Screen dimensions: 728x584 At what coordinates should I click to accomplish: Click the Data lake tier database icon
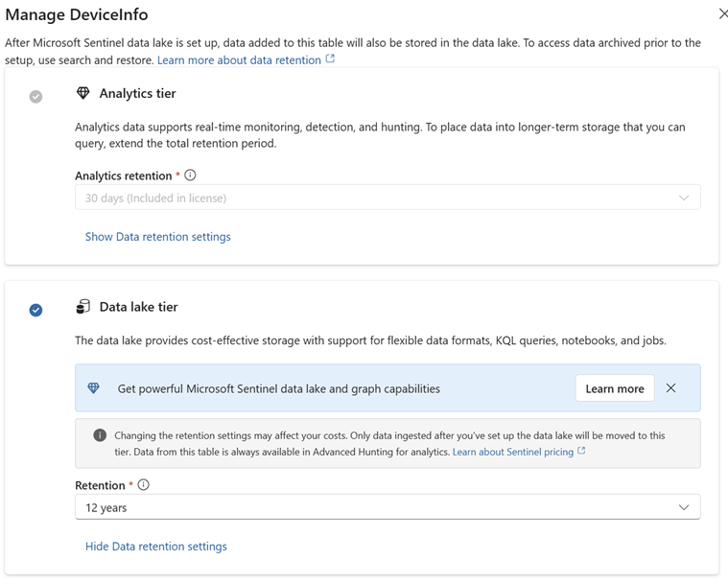(83, 307)
